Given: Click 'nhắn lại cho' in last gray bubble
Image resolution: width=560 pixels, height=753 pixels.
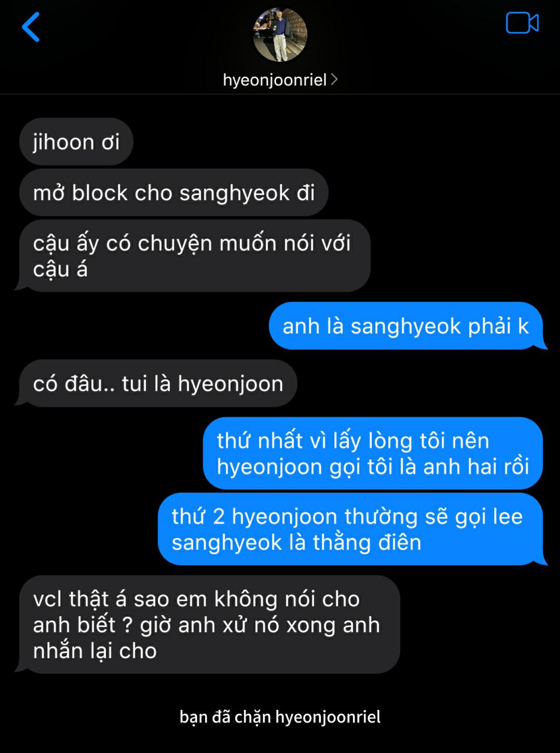Looking at the screenshot, I should [x=95, y=651].
